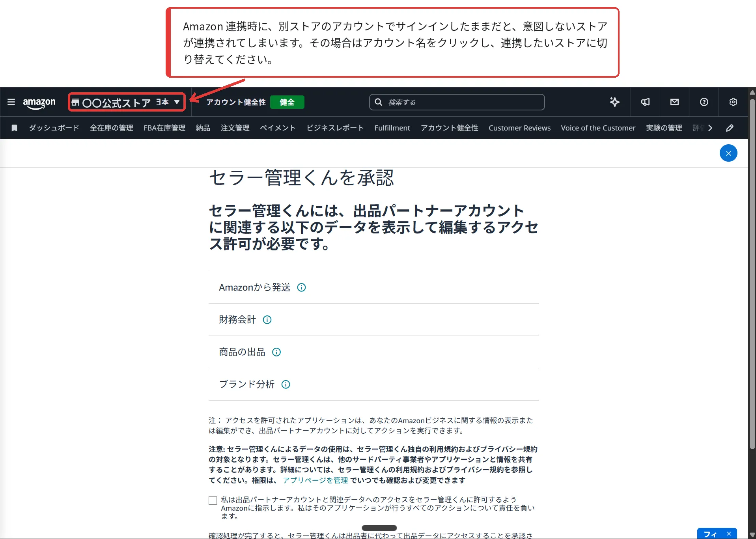Open the sparkle AI assistant icon
The width and height of the screenshot is (756, 539).
[614, 102]
